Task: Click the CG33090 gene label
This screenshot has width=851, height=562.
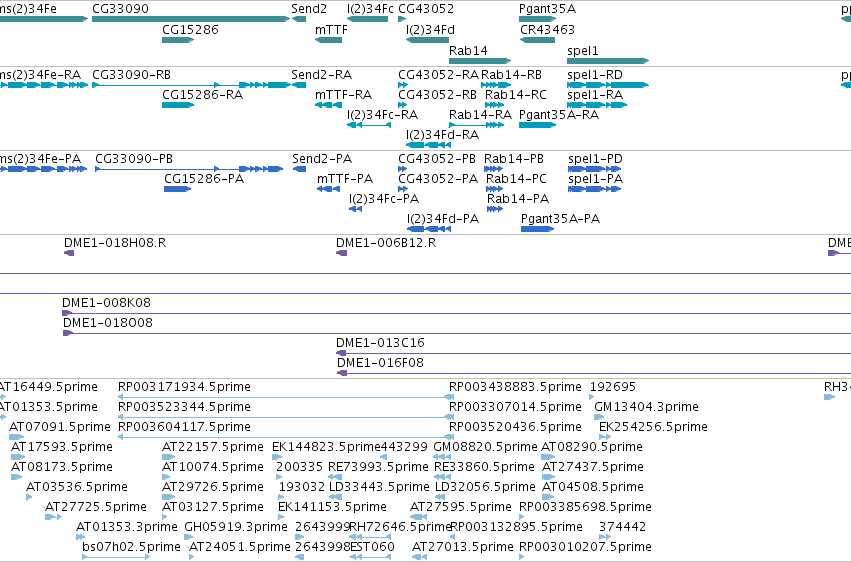Action: [x=120, y=9]
